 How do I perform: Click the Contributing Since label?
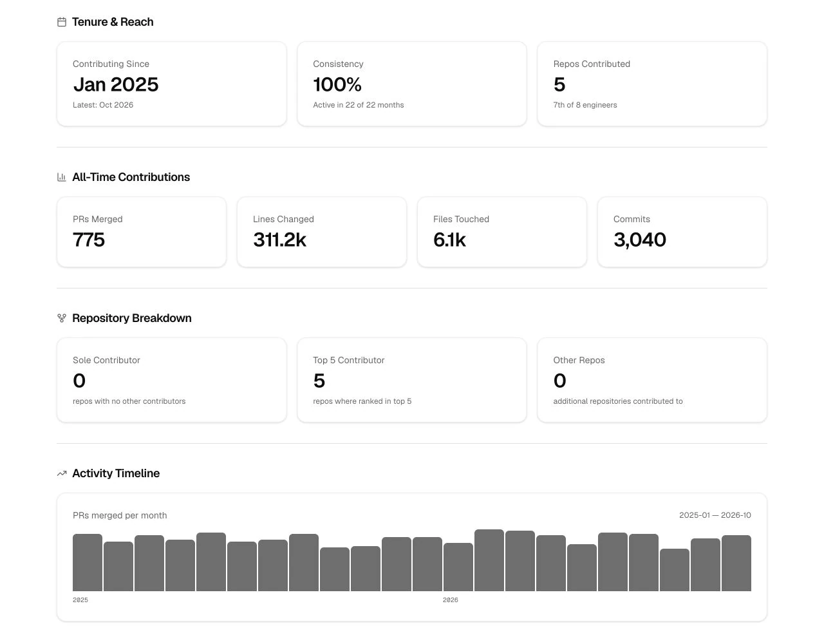click(111, 64)
